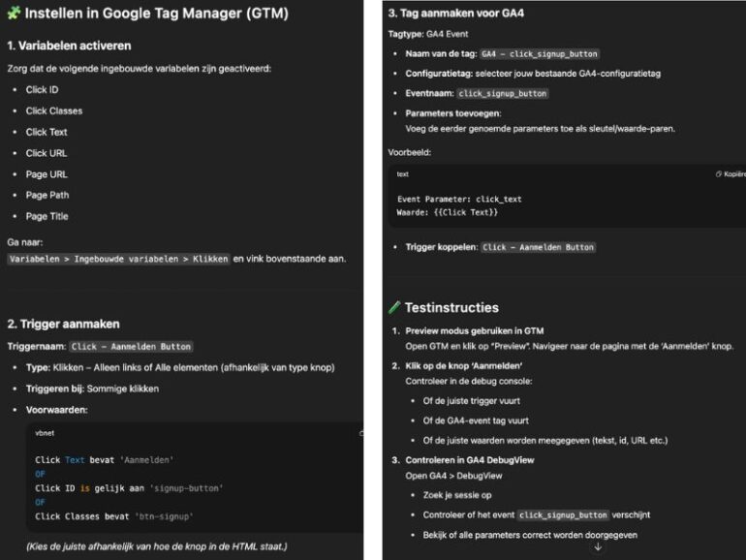The height and width of the screenshot is (560, 746).
Task: Click the scroll-down arrow at bottom
Action: [598, 547]
